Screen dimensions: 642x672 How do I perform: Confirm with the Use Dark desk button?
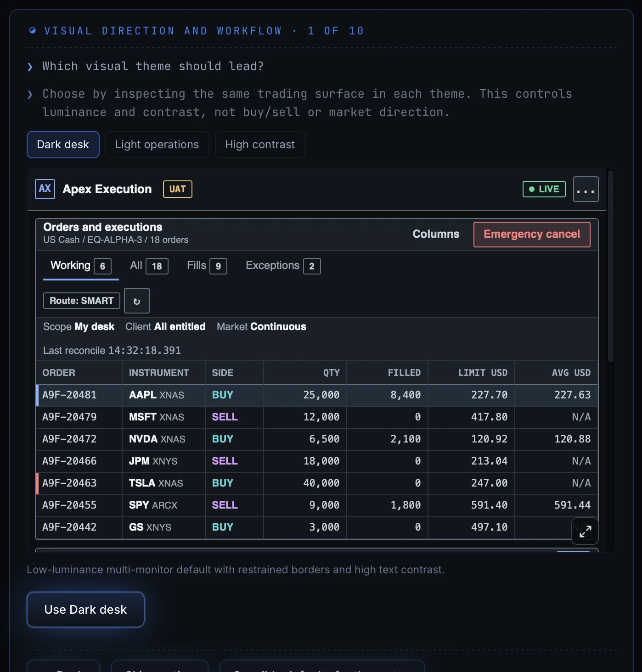pyautogui.click(x=85, y=610)
